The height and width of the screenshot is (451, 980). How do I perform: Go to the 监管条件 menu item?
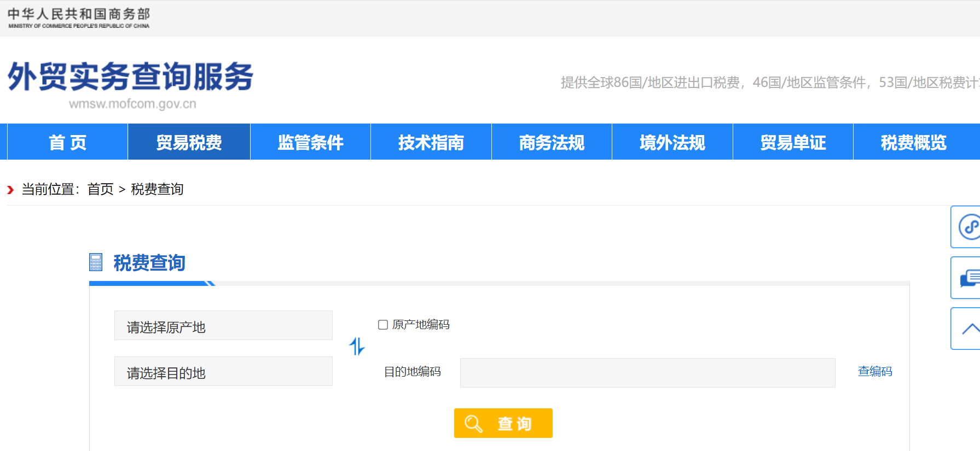coord(310,142)
